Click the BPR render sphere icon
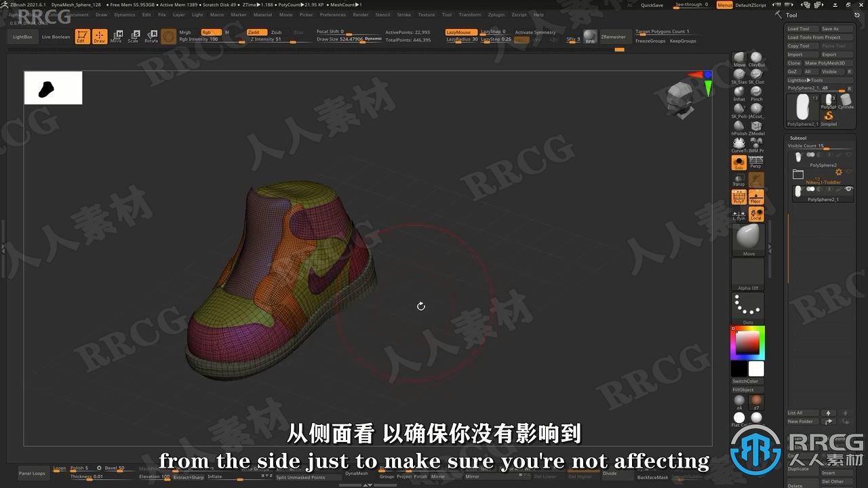This screenshot has height=488, width=868. click(590, 37)
